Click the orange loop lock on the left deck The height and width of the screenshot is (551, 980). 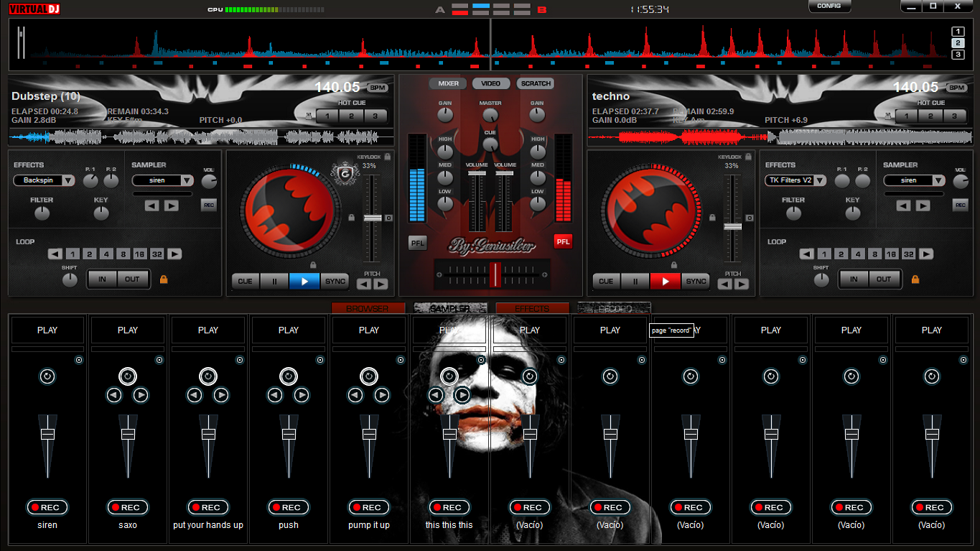tap(164, 279)
